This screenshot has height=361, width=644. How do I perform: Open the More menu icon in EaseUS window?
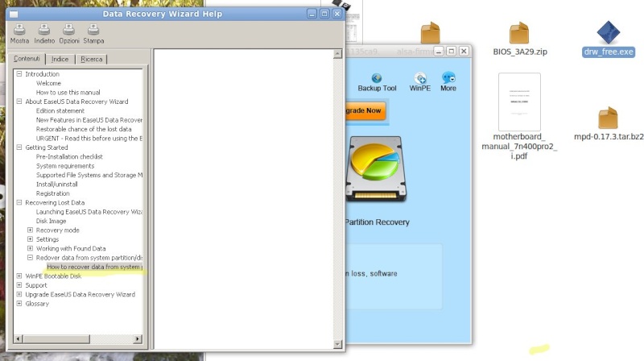pyautogui.click(x=448, y=82)
